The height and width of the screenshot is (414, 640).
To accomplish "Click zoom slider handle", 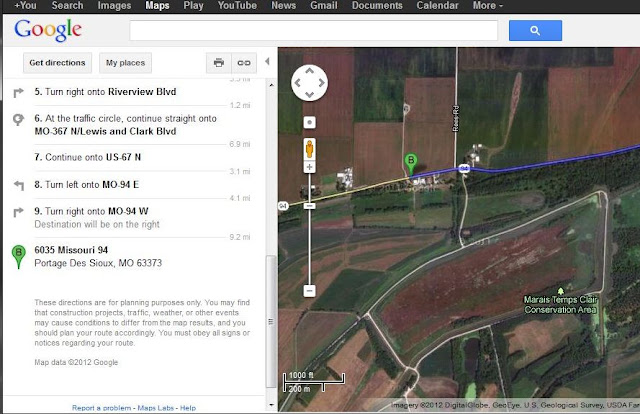I will pyautogui.click(x=309, y=206).
